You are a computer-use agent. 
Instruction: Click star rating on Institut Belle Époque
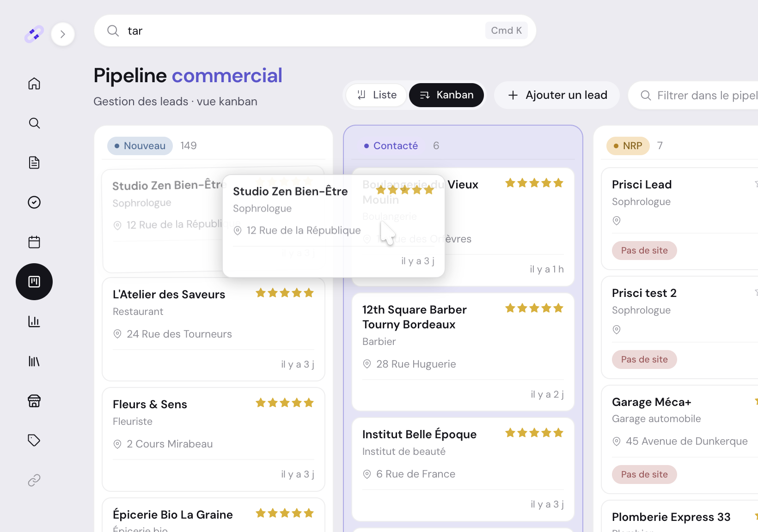pyautogui.click(x=534, y=433)
